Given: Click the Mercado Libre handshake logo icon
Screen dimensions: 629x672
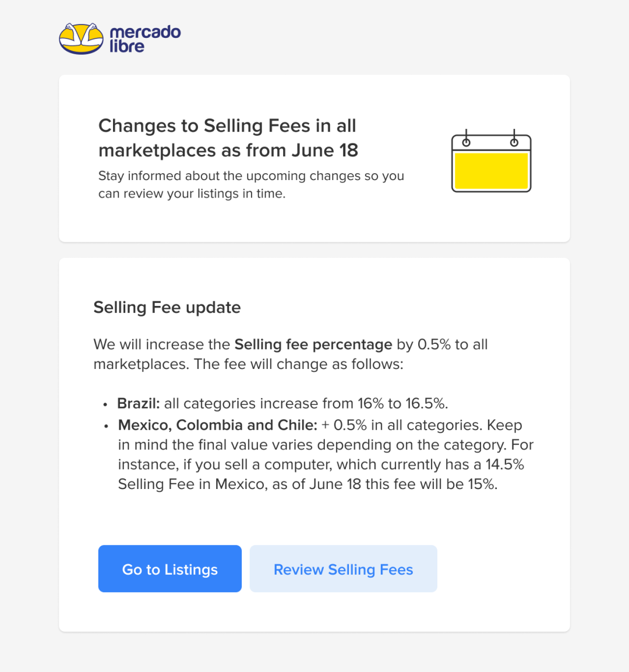Looking at the screenshot, I should point(81,38).
